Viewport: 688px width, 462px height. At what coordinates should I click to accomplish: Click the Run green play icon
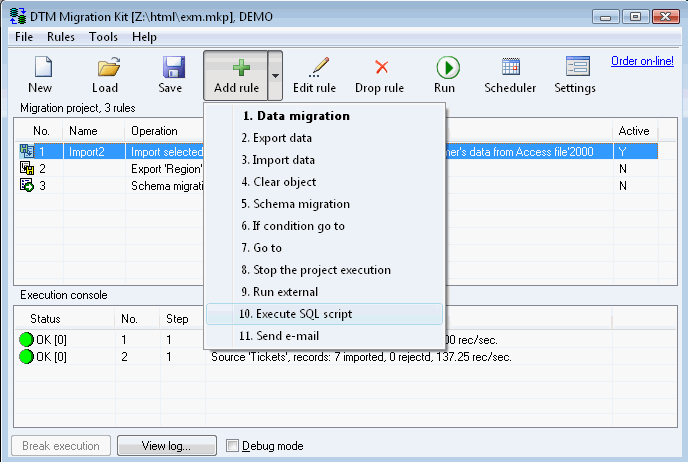pos(448,68)
